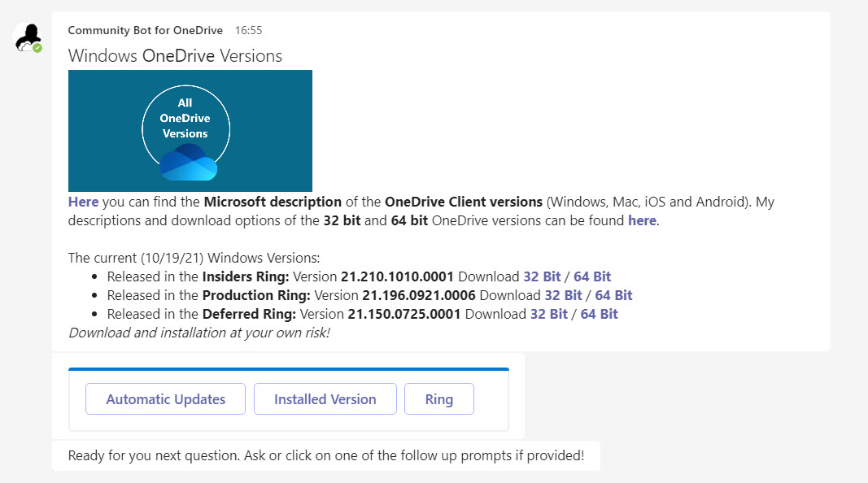Screen dimensions: 868x483
Task: Download Production Ring 64 Bit version
Action: (x=613, y=295)
